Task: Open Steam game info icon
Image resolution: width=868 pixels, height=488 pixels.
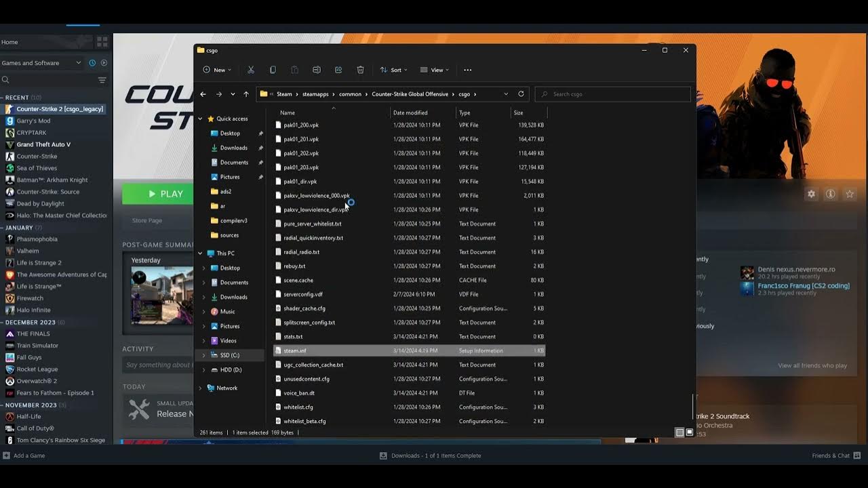Action: tap(830, 194)
